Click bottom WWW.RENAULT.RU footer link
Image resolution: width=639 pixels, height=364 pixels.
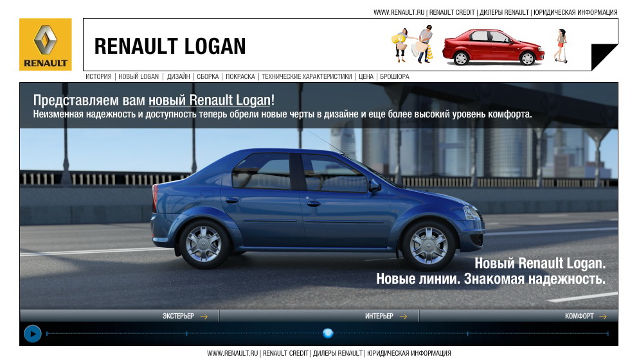tap(233, 354)
